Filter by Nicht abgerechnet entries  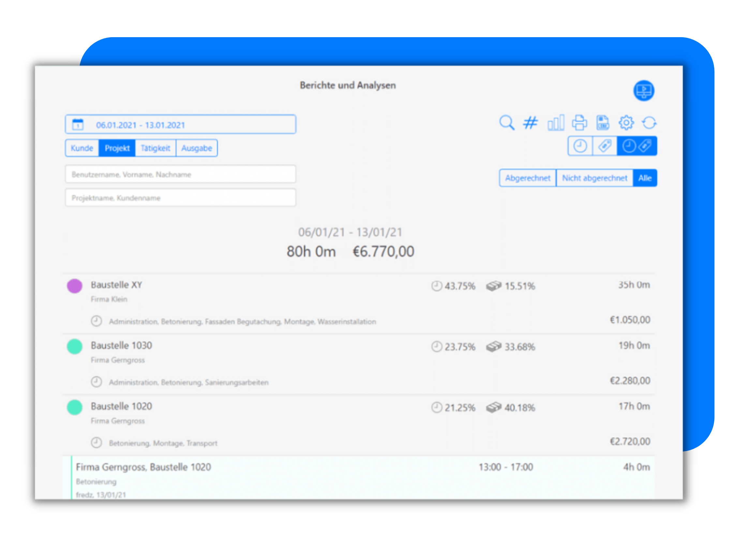pyautogui.click(x=594, y=178)
